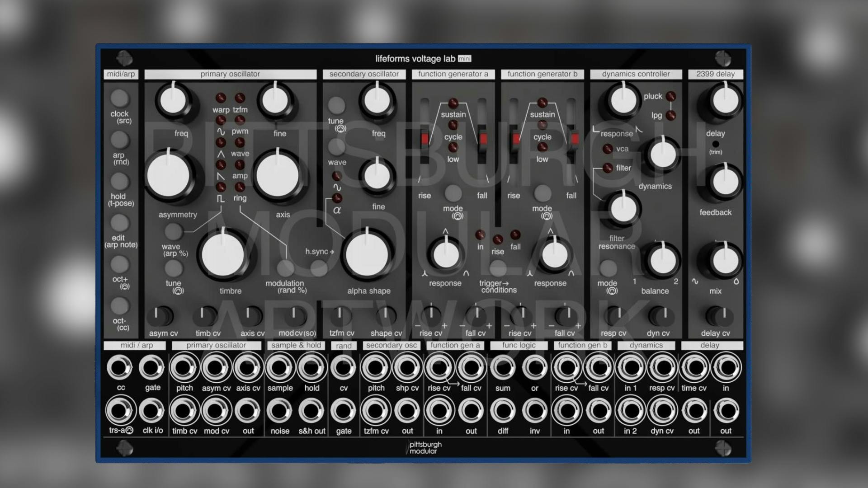This screenshot has width=868, height=488.
Task: Click the timb cv jack
Action: click(184, 411)
